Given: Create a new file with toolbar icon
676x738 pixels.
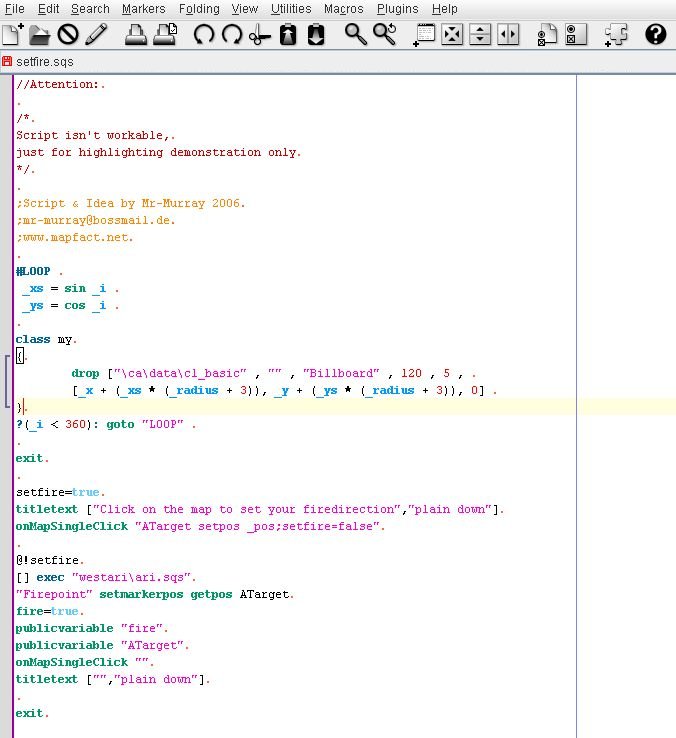Looking at the screenshot, I should [x=12, y=35].
